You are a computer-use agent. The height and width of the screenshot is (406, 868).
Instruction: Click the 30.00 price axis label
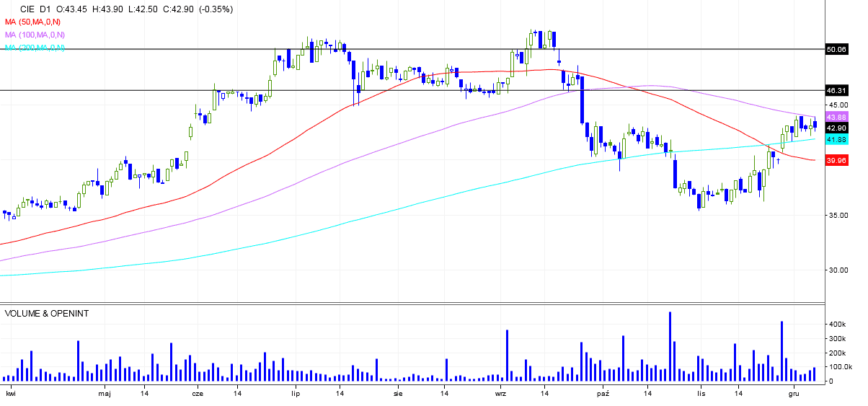click(x=836, y=270)
